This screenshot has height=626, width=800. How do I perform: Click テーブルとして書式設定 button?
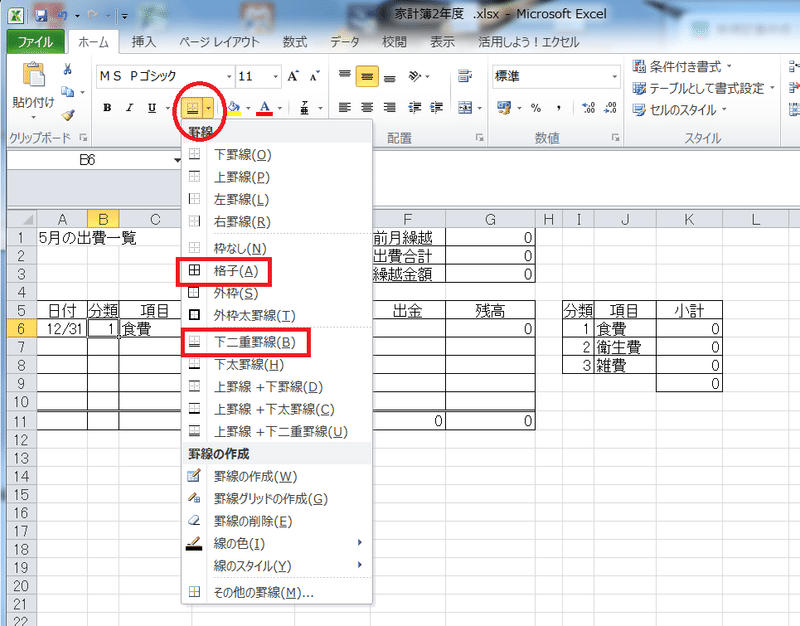704,88
